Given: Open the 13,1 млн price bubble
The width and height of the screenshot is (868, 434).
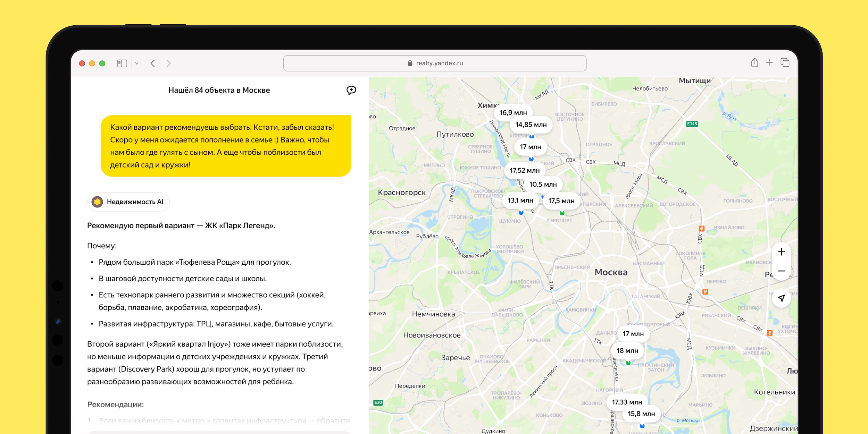Looking at the screenshot, I should click(x=520, y=201).
